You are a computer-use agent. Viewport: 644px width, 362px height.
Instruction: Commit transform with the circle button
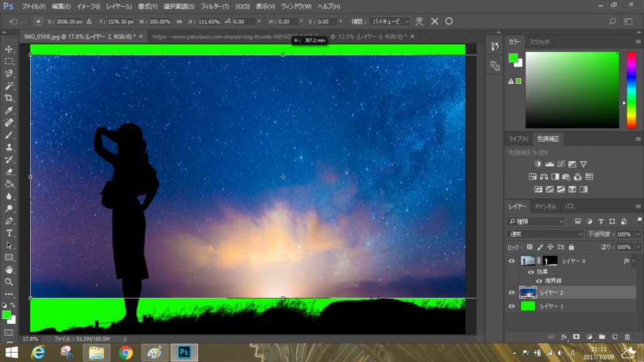coord(449,21)
